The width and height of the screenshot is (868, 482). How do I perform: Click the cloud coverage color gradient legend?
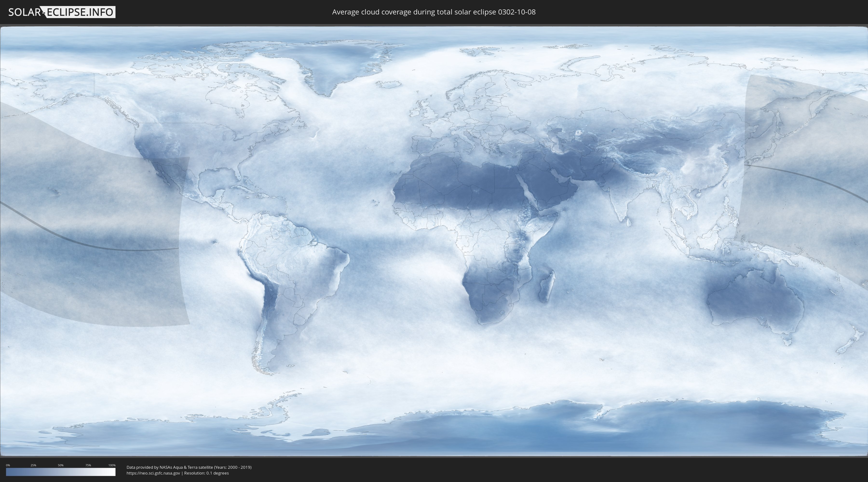[x=61, y=472]
